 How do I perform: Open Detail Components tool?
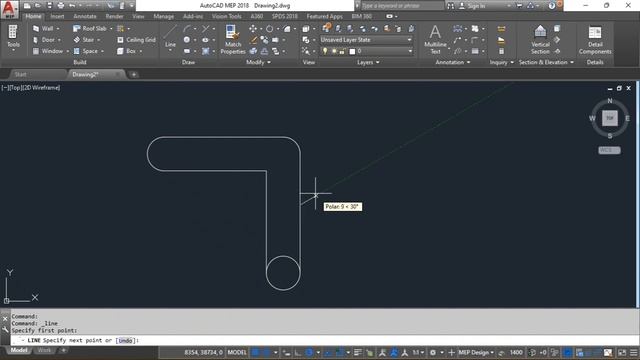tap(595, 40)
